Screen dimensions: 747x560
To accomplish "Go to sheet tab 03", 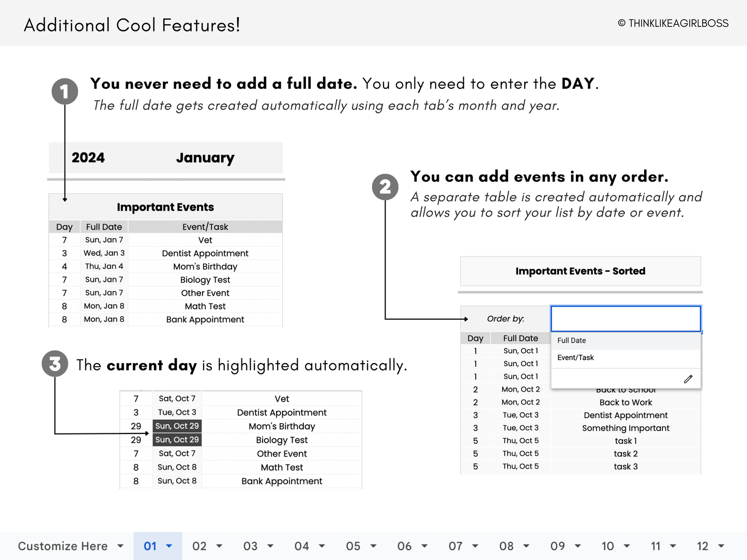I will [x=250, y=546].
